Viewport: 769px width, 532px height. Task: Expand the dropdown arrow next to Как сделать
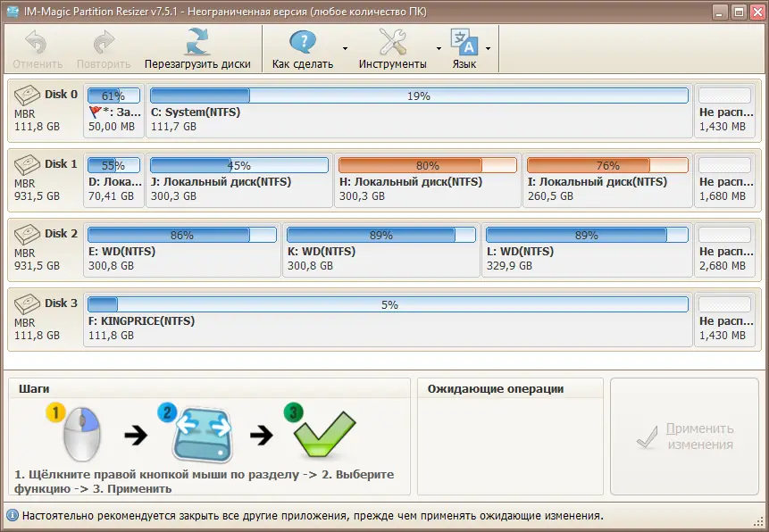346,48
